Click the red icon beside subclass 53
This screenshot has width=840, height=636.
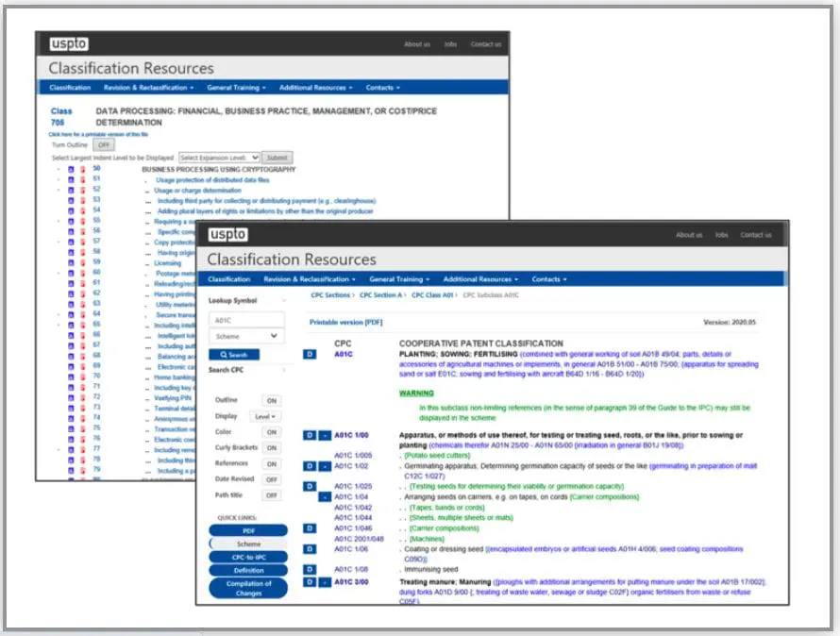(82, 200)
